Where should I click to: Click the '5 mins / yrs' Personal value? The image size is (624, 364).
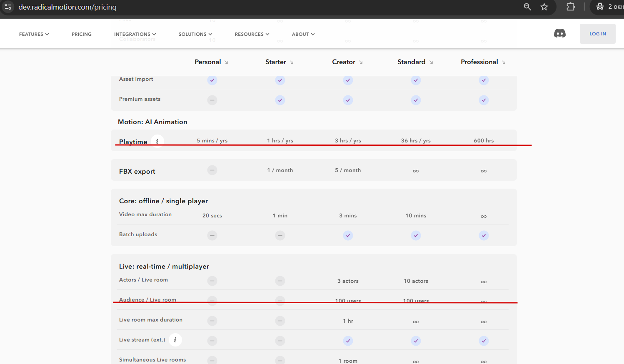coord(212,141)
